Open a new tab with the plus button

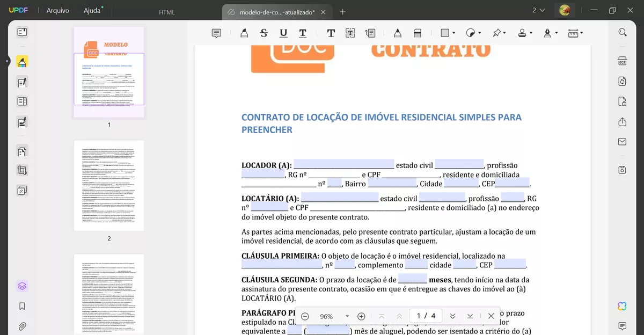[x=342, y=10]
